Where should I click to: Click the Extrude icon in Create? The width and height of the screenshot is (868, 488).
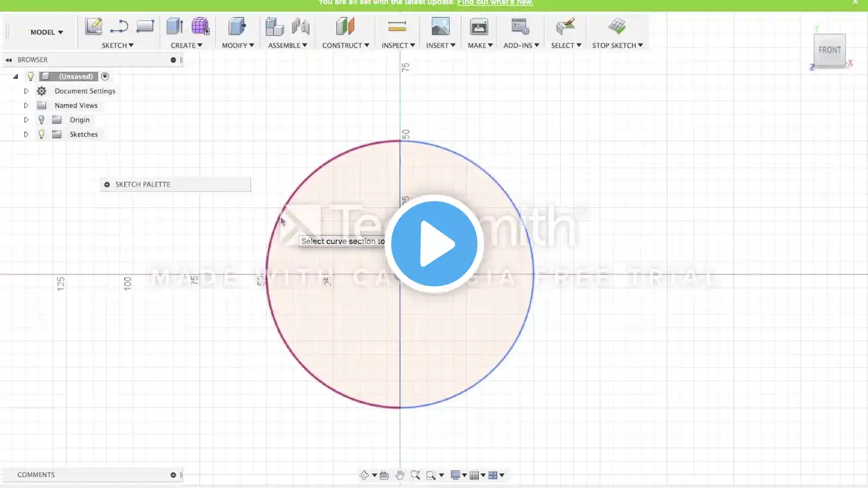click(x=175, y=26)
